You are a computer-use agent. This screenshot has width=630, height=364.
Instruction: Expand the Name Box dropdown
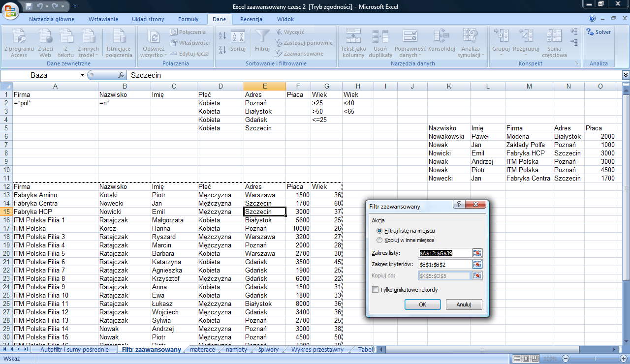tap(82, 75)
